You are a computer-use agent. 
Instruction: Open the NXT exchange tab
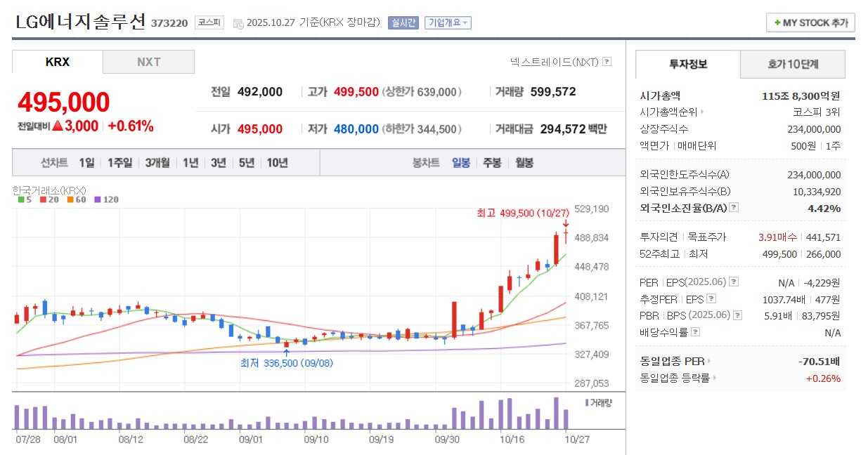(x=148, y=62)
